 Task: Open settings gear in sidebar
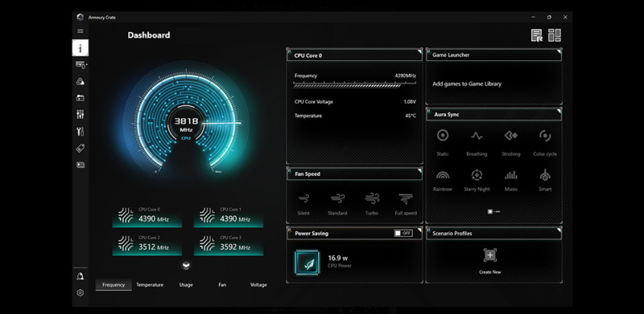[80, 293]
